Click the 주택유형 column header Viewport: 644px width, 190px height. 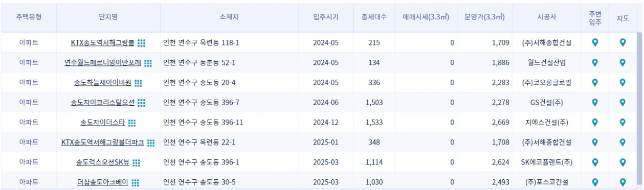(x=29, y=17)
